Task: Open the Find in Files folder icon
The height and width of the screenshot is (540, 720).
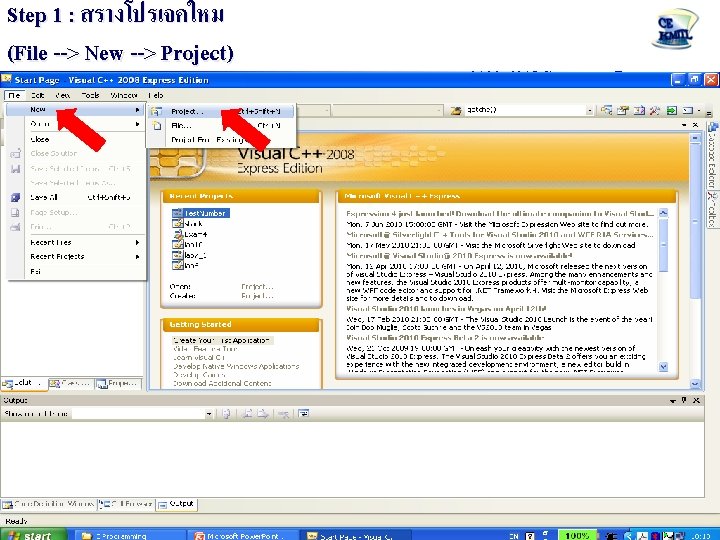Action: (x=456, y=111)
